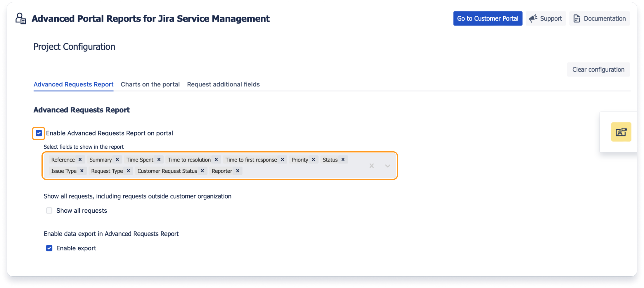Open the Documentation link
This screenshot has height=288, width=644.
599,18
